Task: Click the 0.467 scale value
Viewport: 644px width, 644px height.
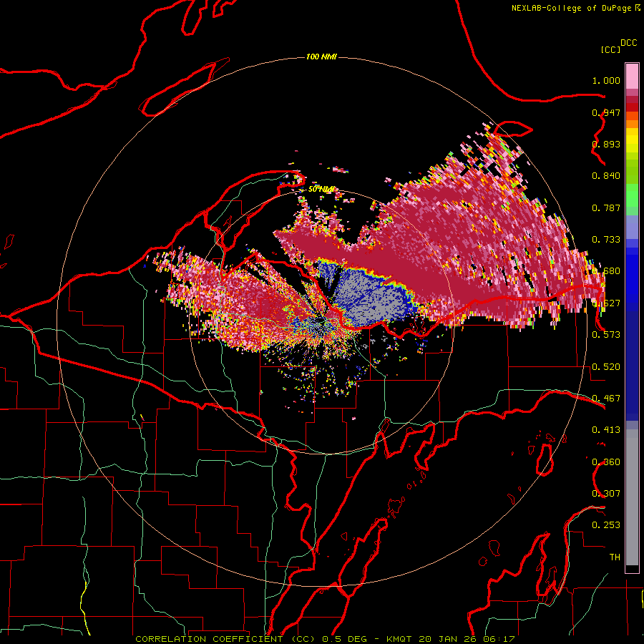Action: click(606, 398)
